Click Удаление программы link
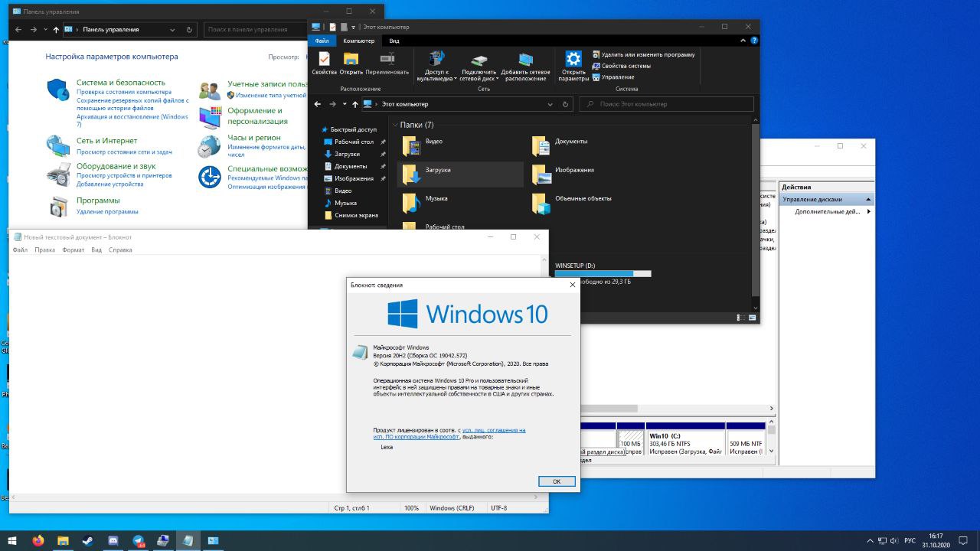 click(107, 211)
